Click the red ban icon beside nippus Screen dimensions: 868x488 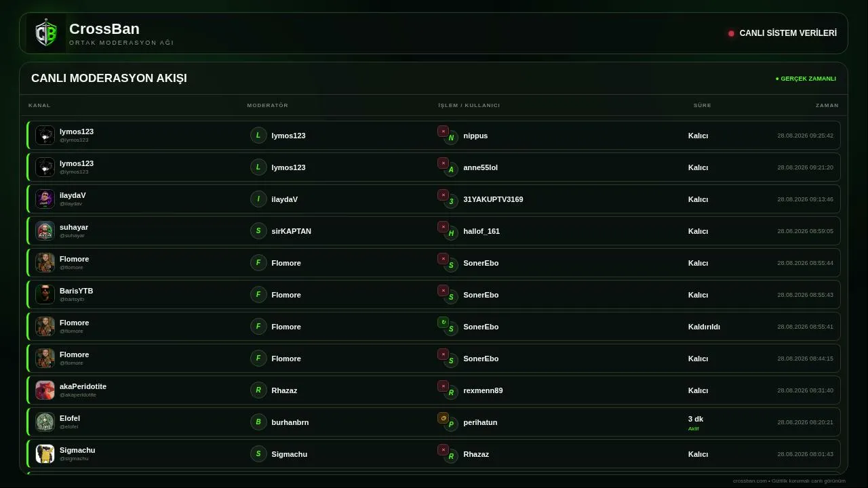click(x=443, y=131)
